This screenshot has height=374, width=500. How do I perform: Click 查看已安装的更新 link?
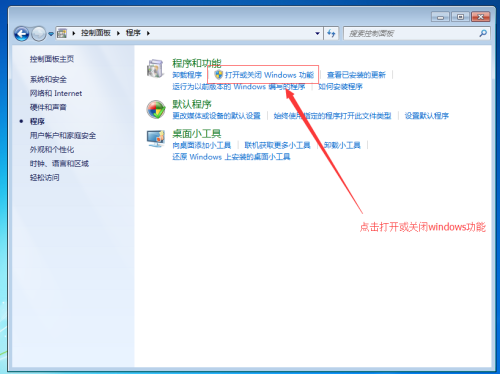[356, 75]
